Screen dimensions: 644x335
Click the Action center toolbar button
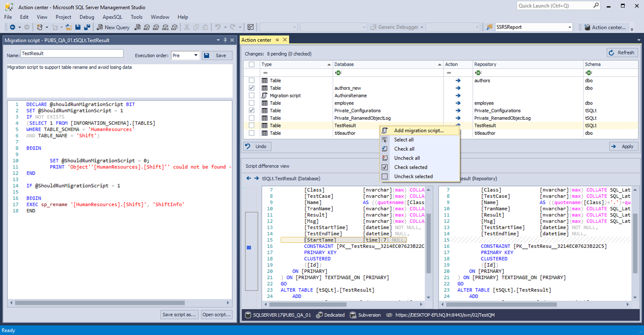point(605,27)
